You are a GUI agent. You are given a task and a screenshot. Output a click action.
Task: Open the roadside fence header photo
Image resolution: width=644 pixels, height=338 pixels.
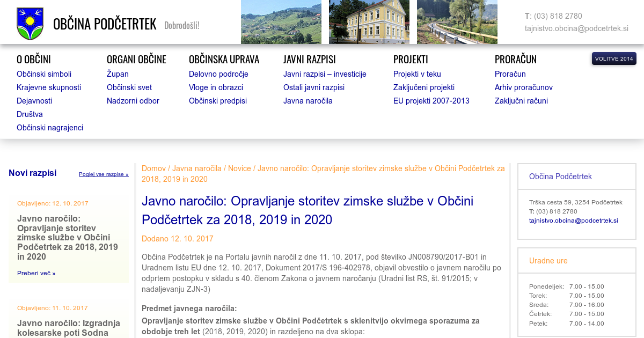(457, 22)
